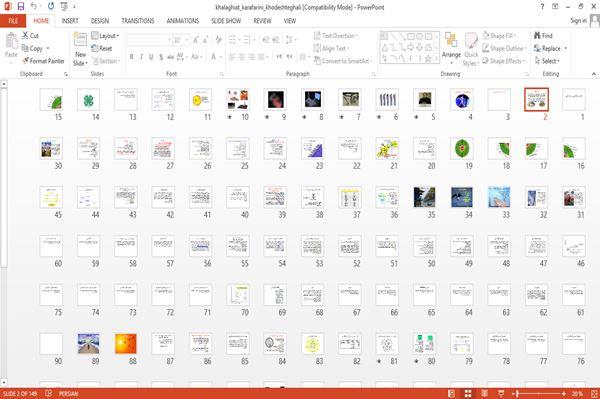Switch to the TRANSITIONS tab
Viewport: 600px width, 399px height.
tap(138, 21)
